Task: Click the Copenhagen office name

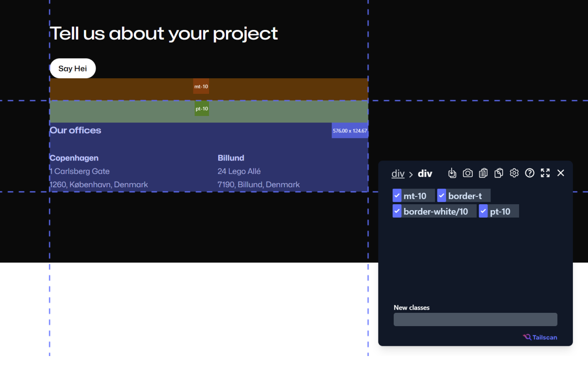Action: pyautogui.click(x=74, y=158)
